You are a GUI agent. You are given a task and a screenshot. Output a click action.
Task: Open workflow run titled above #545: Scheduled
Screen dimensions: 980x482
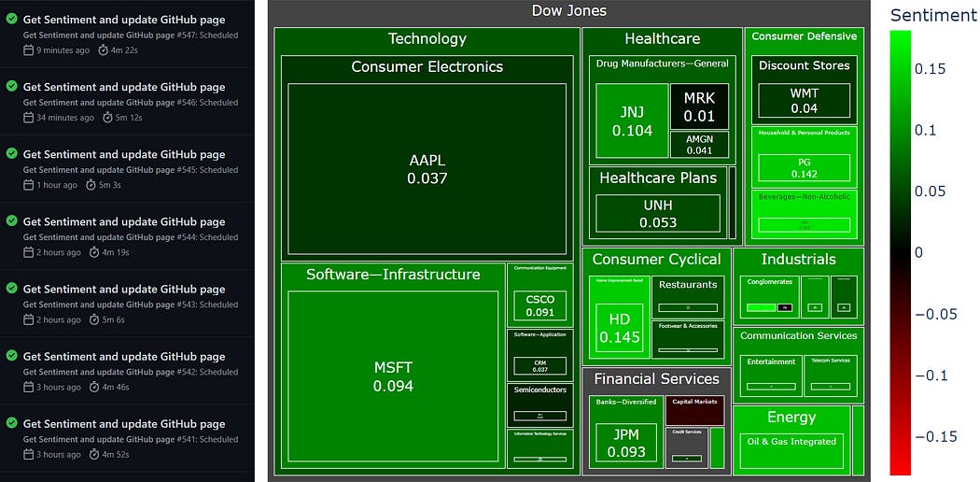[124, 154]
